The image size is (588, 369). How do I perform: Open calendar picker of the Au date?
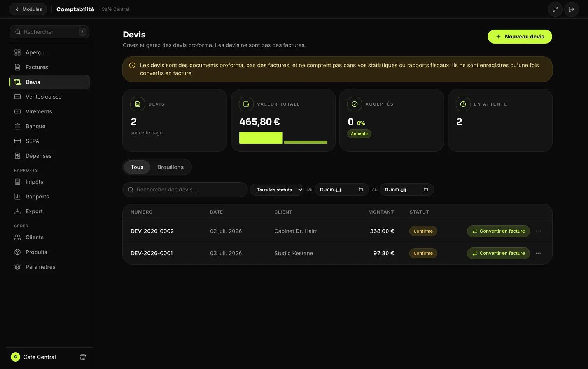coord(426,190)
